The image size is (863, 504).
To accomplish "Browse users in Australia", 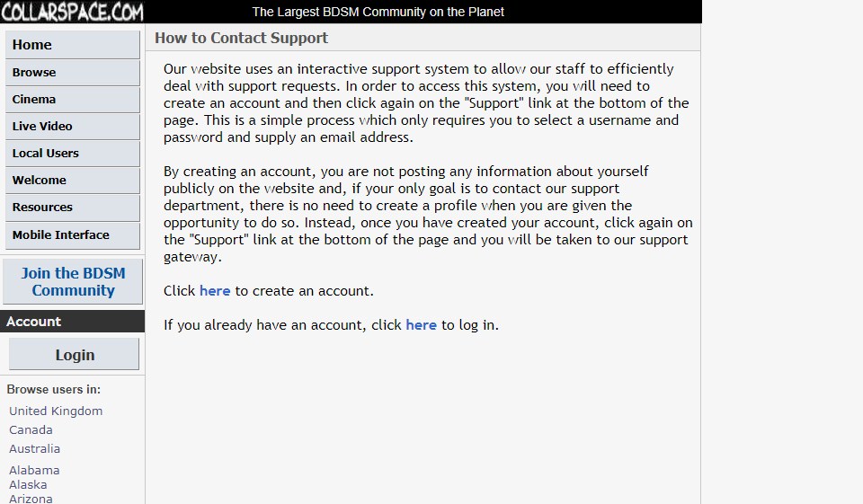I will [34, 449].
